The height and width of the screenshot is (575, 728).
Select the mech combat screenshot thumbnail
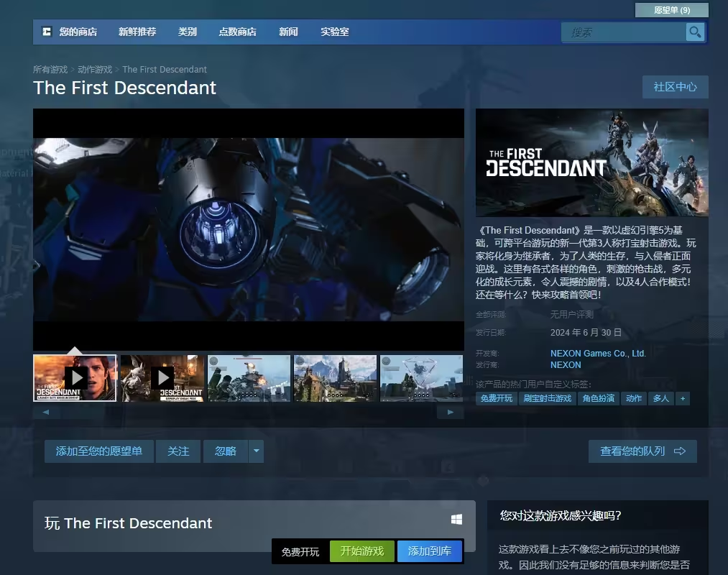click(x=249, y=378)
